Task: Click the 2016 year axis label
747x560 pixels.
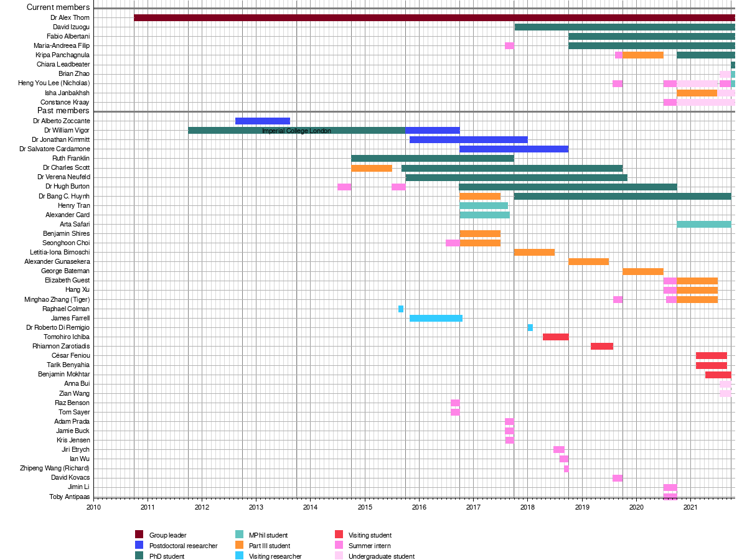Action: coord(418,507)
